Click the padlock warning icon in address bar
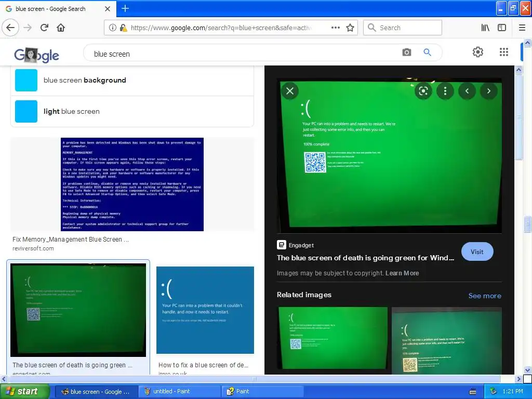532x399 pixels. click(124, 28)
